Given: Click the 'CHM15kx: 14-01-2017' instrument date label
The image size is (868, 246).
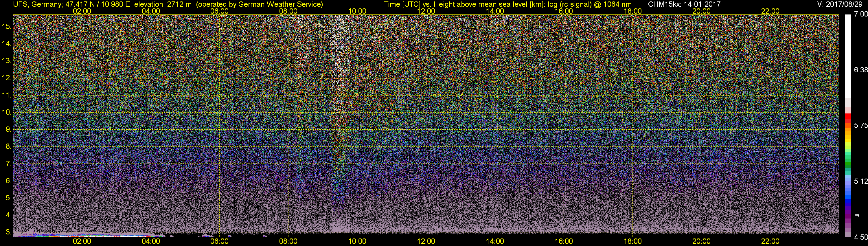Looking at the screenshot, I should 684,4.
